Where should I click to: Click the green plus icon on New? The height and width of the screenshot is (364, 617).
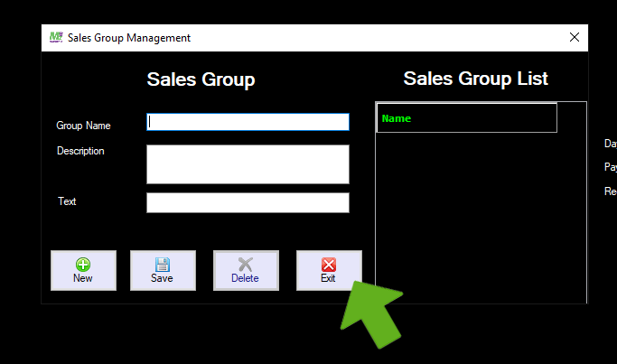click(x=83, y=265)
